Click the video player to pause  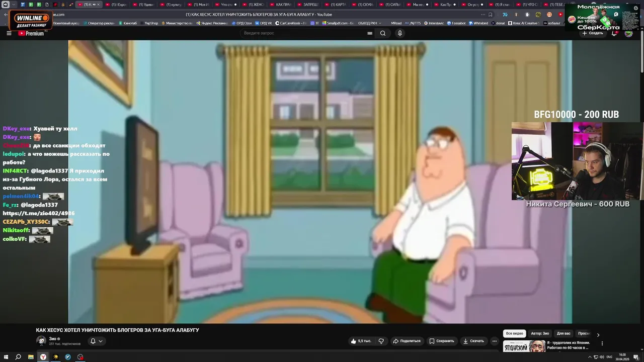tap(320, 182)
